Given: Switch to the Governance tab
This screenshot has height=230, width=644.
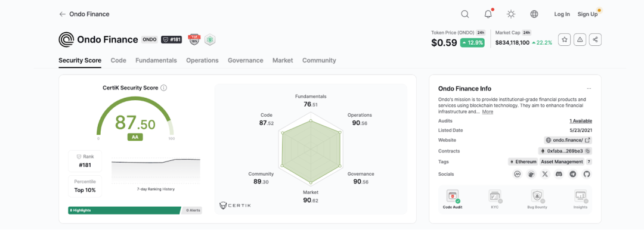Looking at the screenshot, I should [x=246, y=60].
